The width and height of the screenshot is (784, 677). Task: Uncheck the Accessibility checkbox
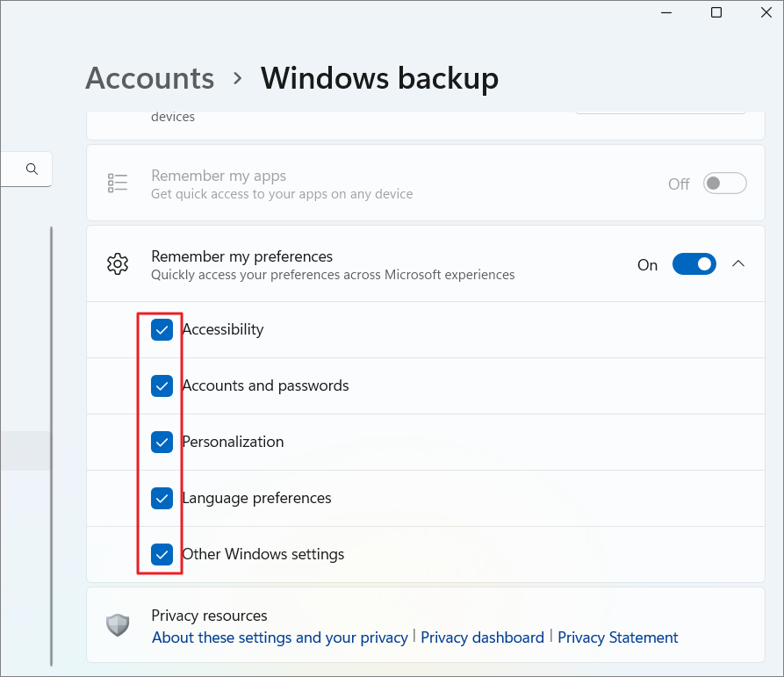coord(162,329)
